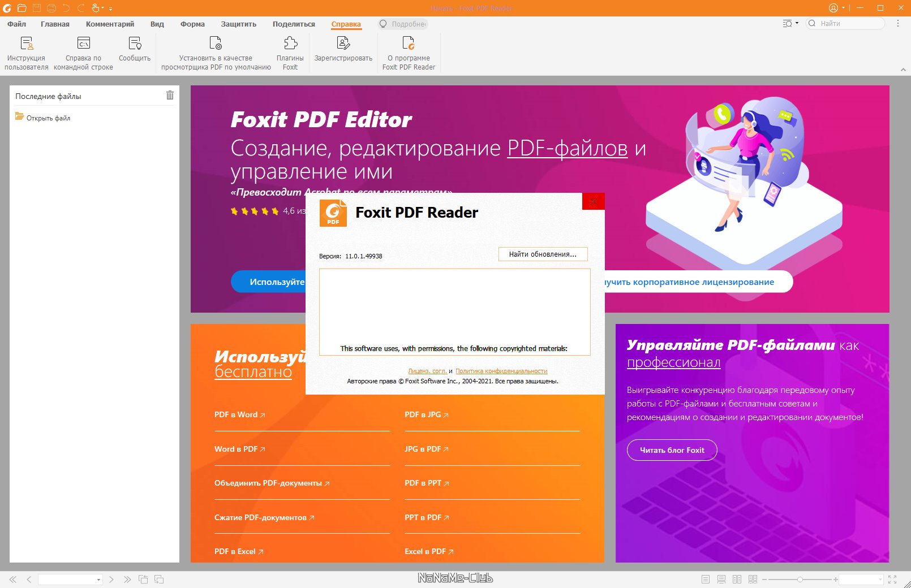The width and height of the screenshot is (911, 588).
Task: Expand the user account dropdown
Action: click(843, 8)
